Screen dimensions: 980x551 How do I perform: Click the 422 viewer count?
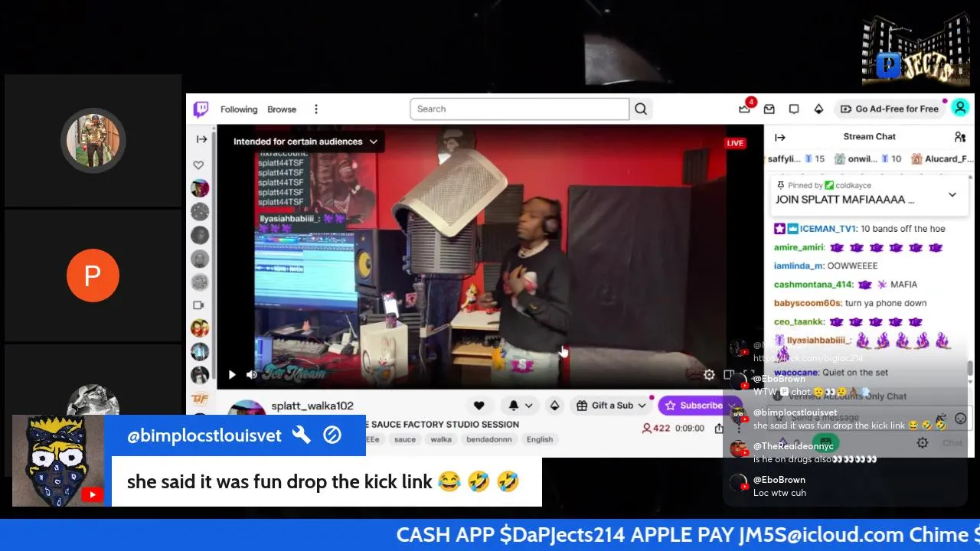point(655,429)
